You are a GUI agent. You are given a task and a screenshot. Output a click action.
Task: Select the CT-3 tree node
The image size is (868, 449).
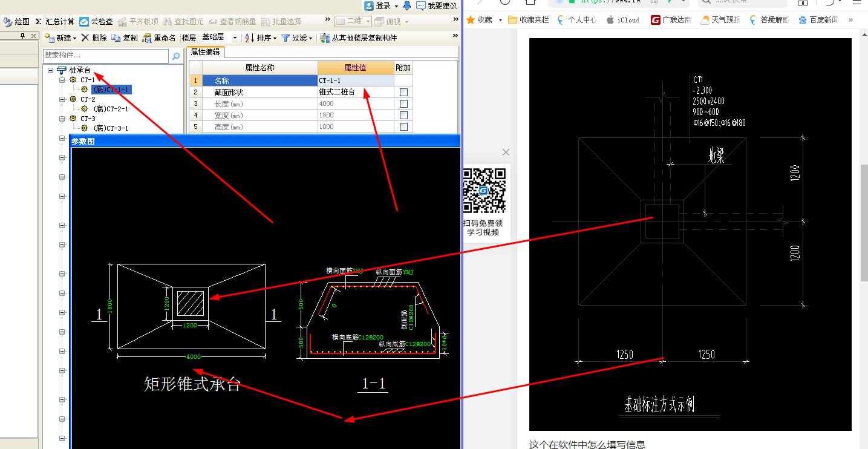(x=88, y=119)
